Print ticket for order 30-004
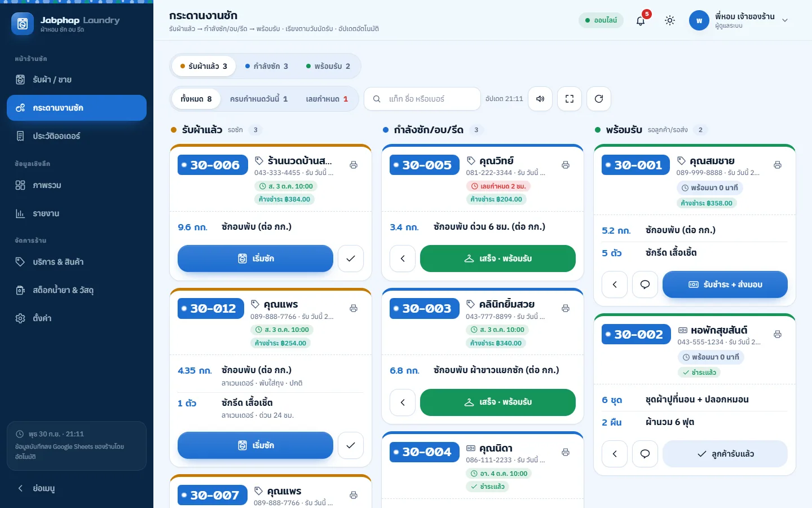The height and width of the screenshot is (508, 812). coord(566,452)
